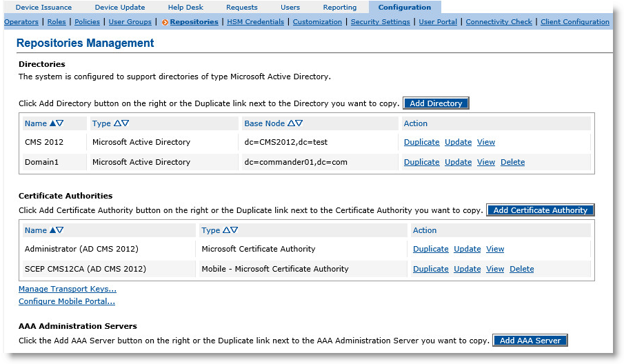Screen dimensions: 624x364
Task: Sort Directories by Name descending arrow
Action: point(60,123)
